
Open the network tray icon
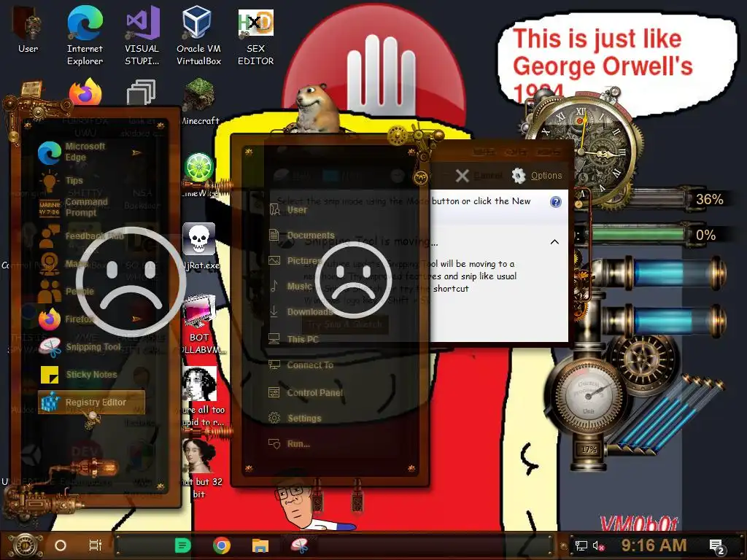point(581,545)
